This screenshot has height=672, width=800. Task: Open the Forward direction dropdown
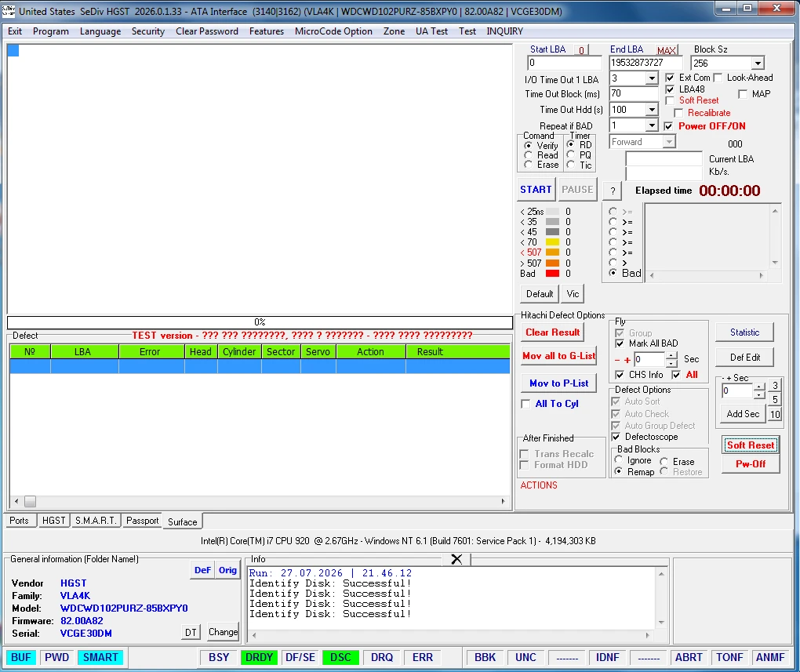click(x=668, y=142)
